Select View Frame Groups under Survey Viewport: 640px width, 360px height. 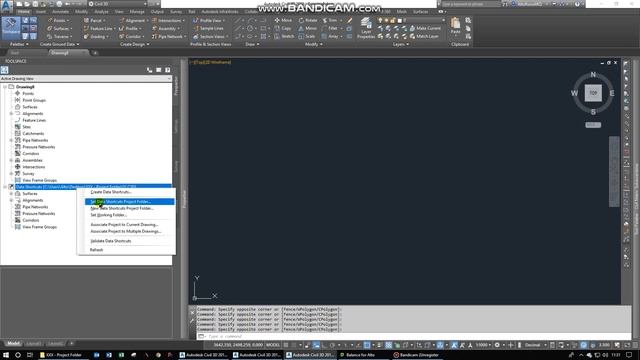[x=39, y=180]
